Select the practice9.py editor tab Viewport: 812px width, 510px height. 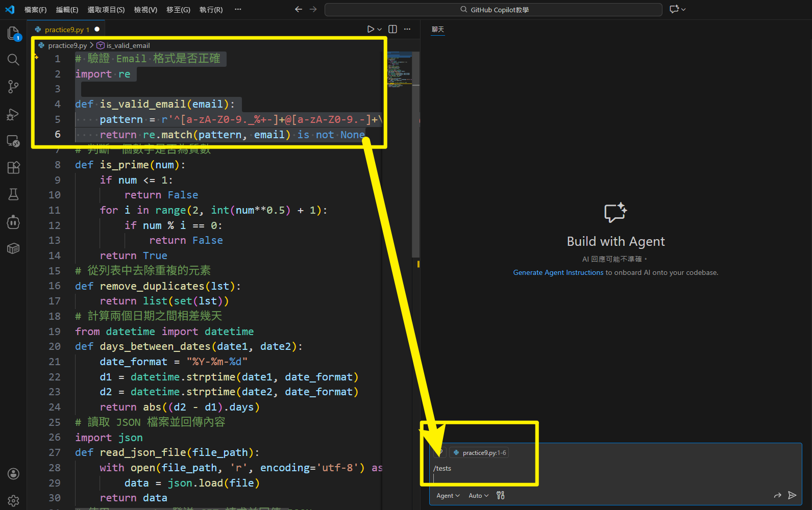pyautogui.click(x=64, y=30)
